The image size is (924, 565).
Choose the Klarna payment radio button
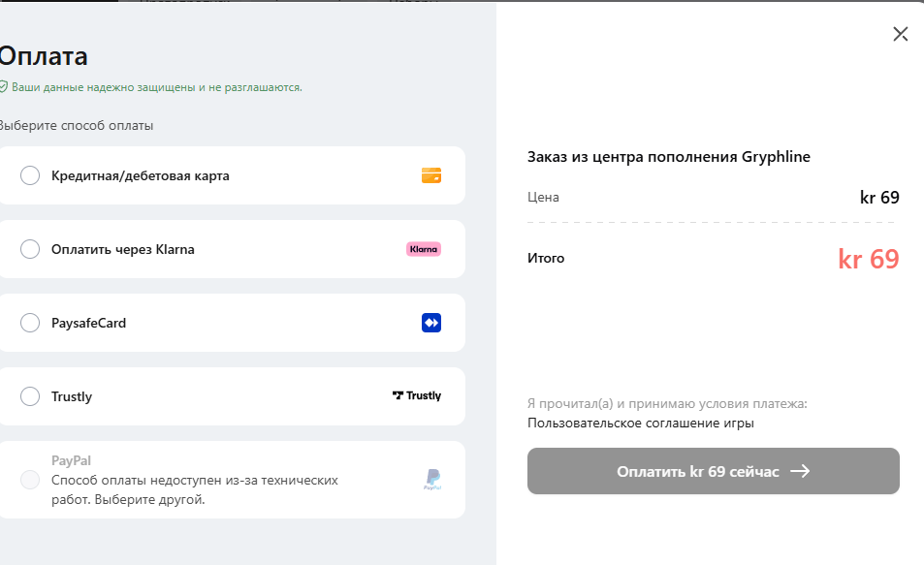(30, 249)
